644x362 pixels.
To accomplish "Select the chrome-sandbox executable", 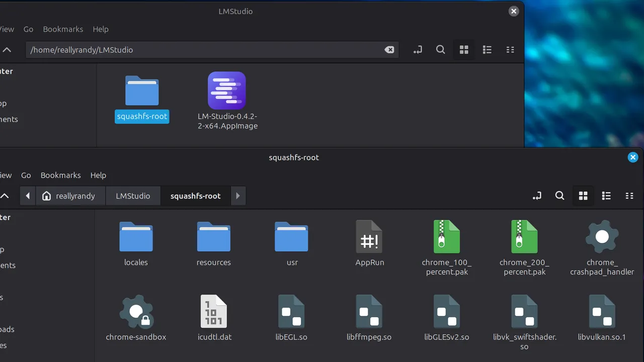I will [136, 311].
